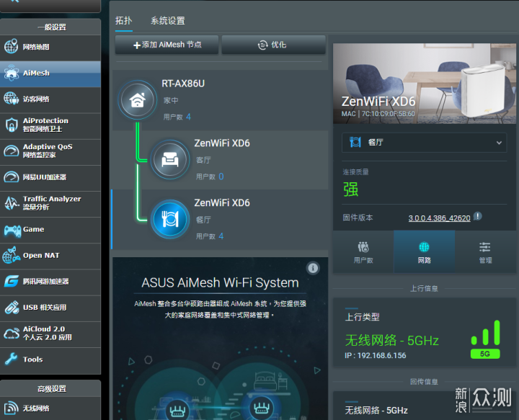Switch to the 系统设置 tab

tap(168, 20)
